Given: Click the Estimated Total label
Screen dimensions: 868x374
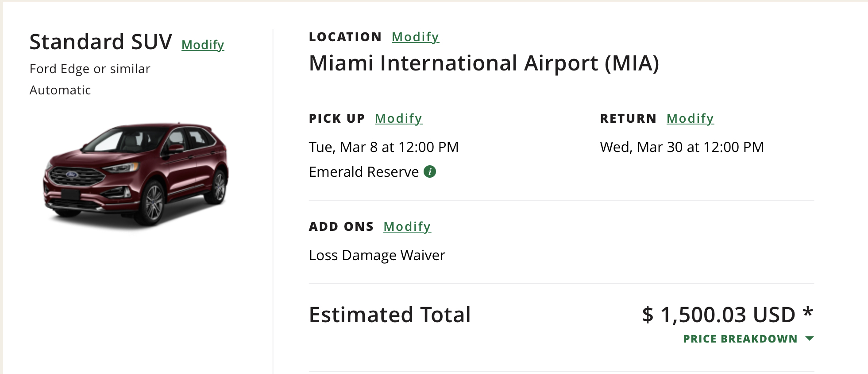Looking at the screenshot, I should tap(390, 315).
